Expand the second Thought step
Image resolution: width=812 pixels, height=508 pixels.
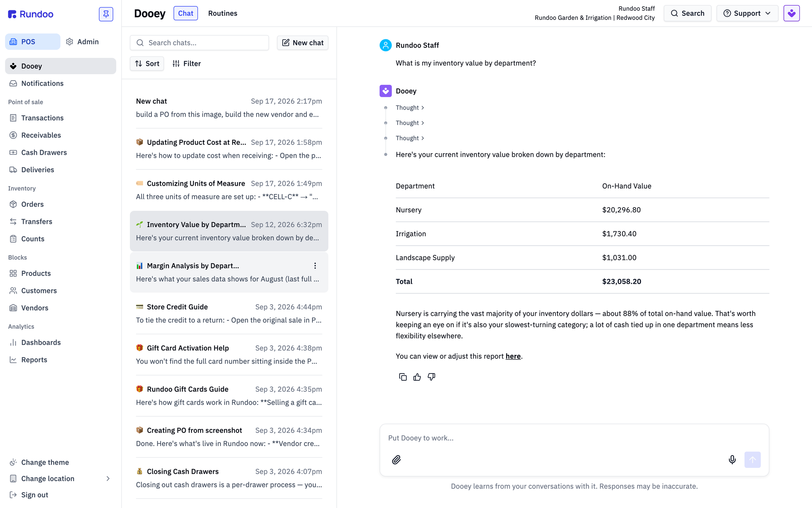point(410,123)
